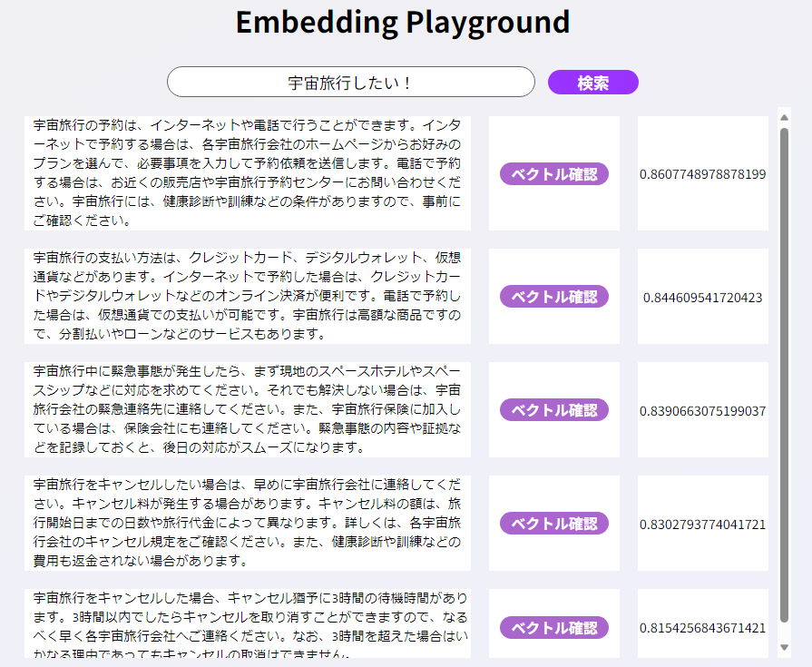This screenshot has width=812, height=667.
Task: Click the 検索 search button
Action: point(592,82)
